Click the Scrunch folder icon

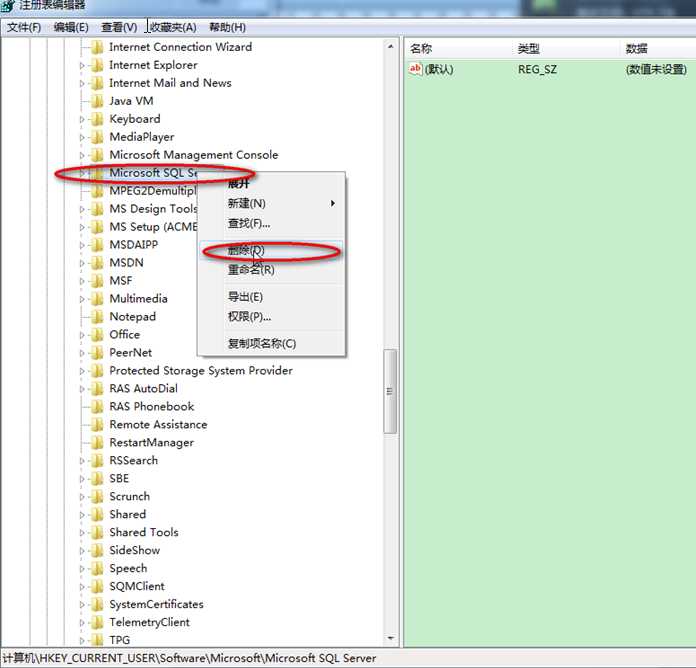coord(97,497)
